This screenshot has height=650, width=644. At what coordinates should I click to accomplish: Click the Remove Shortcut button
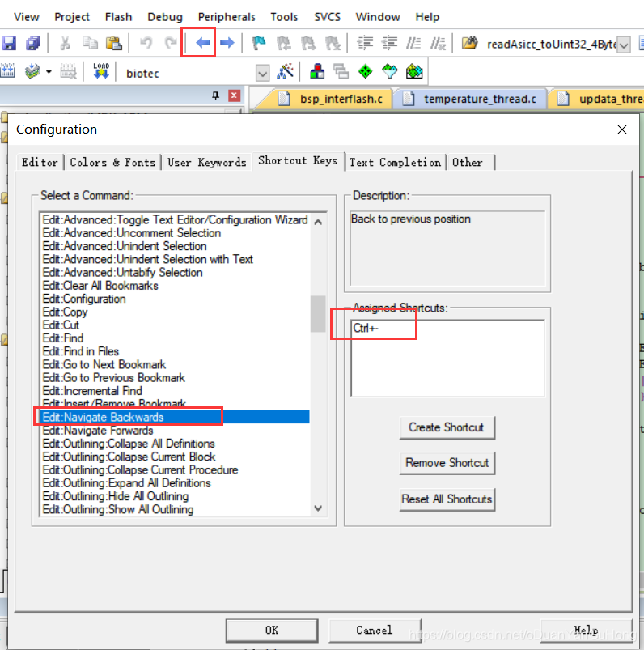click(x=447, y=463)
